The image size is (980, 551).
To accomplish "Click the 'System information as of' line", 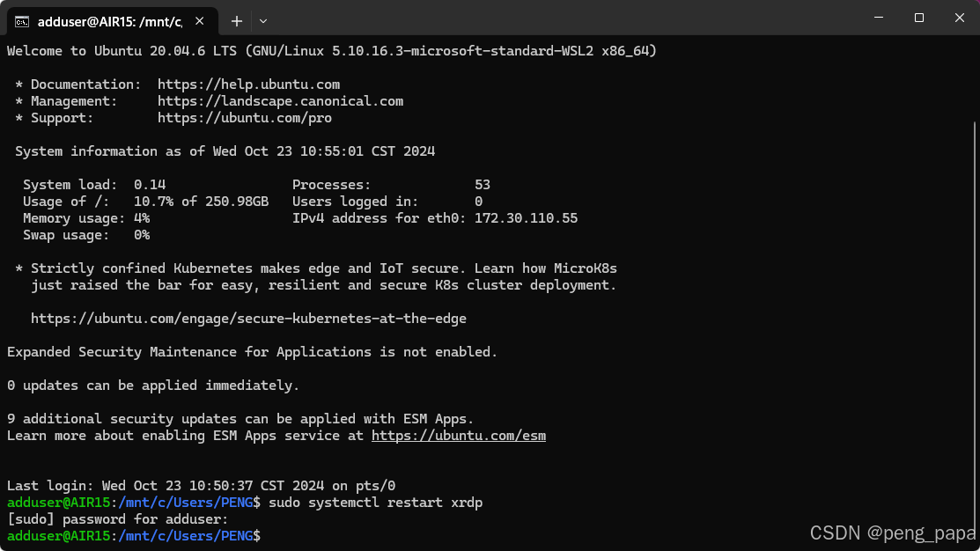I will coord(225,151).
